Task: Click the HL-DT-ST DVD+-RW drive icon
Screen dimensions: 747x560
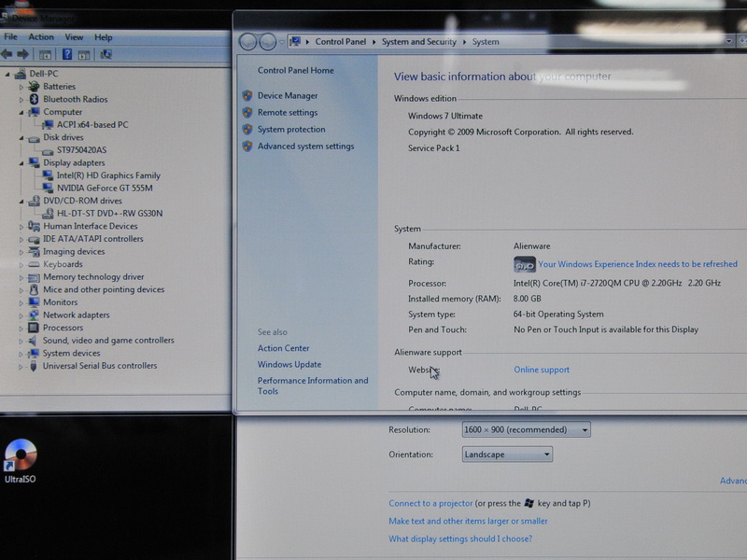Action: pyautogui.click(x=48, y=214)
